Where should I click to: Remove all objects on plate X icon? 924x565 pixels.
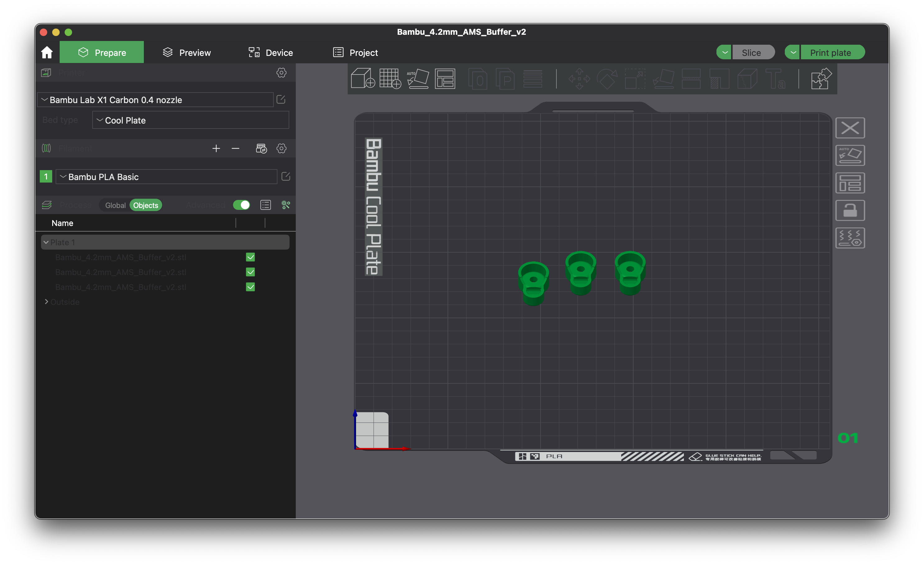pyautogui.click(x=850, y=128)
